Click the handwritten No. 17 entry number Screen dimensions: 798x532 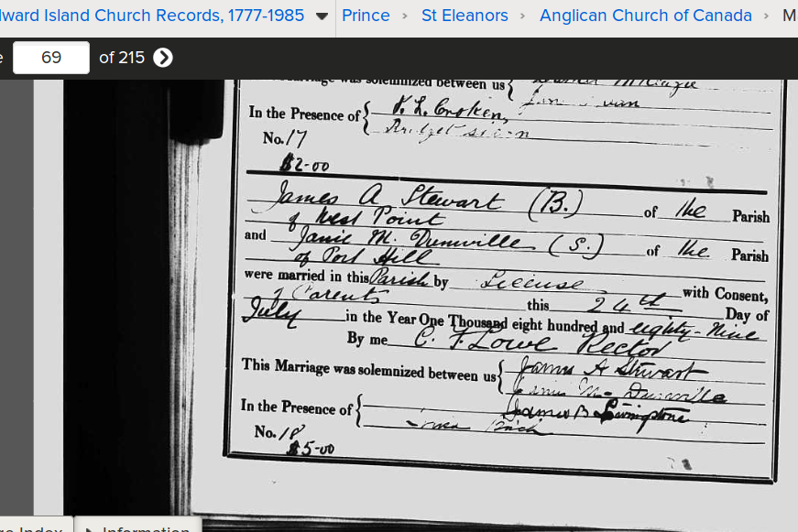coord(286,139)
